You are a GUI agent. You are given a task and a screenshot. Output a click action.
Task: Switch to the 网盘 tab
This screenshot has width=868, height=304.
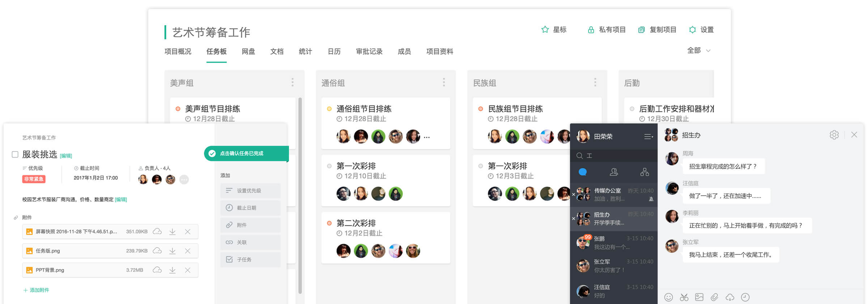pos(248,51)
